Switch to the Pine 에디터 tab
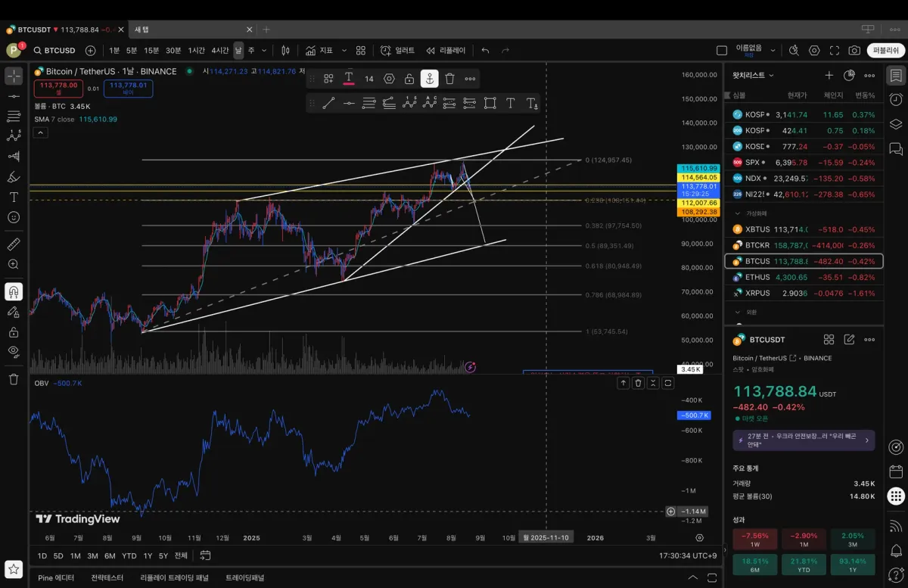This screenshot has width=908, height=588. point(56,577)
